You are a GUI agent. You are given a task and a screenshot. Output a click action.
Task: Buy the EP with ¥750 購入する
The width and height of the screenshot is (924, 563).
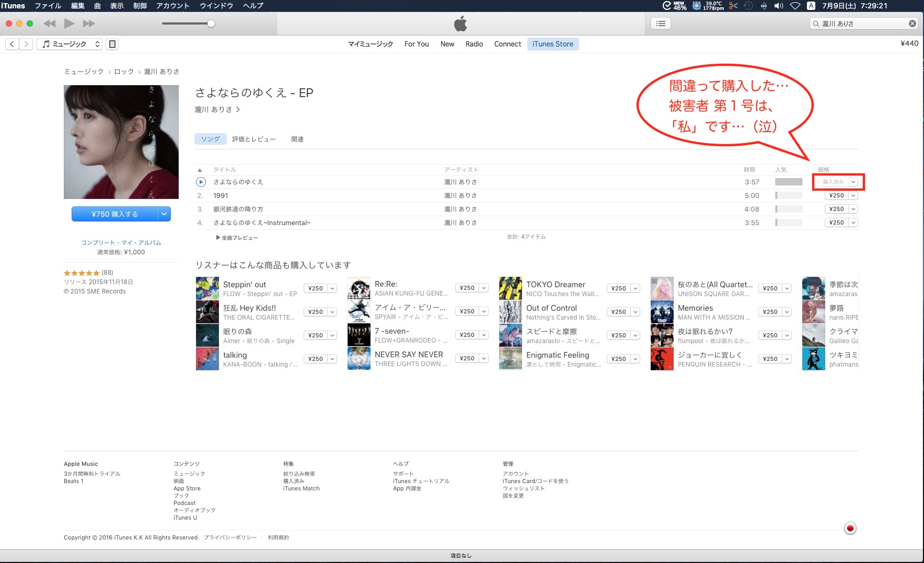pyautogui.click(x=115, y=214)
